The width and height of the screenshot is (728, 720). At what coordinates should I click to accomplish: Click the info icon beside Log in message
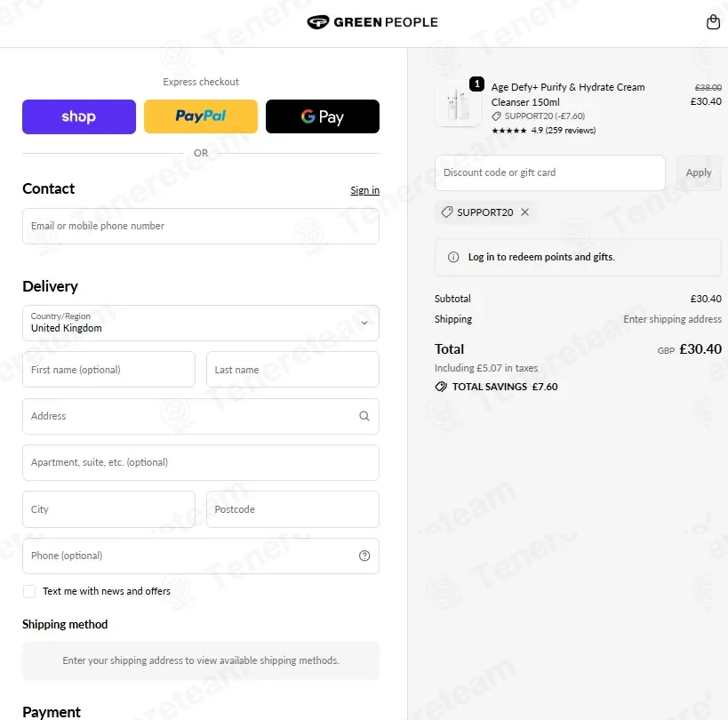453,257
